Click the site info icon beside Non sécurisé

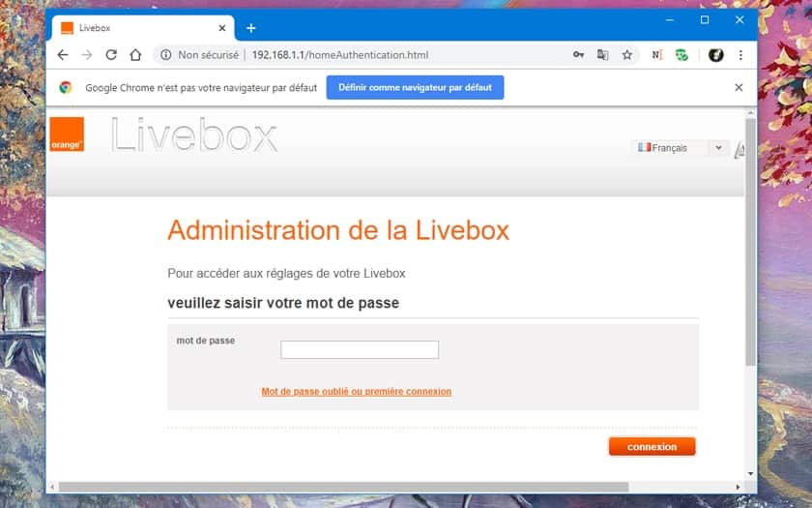(165, 55)
